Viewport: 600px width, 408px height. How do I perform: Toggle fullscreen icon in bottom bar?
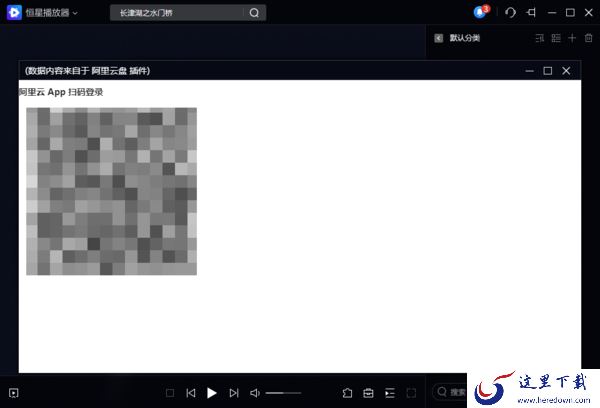click(x=411, y=393)
